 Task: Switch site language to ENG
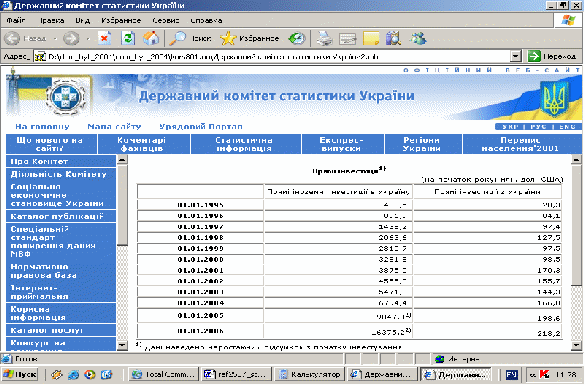pyautogui.click(x=567, y=127)
